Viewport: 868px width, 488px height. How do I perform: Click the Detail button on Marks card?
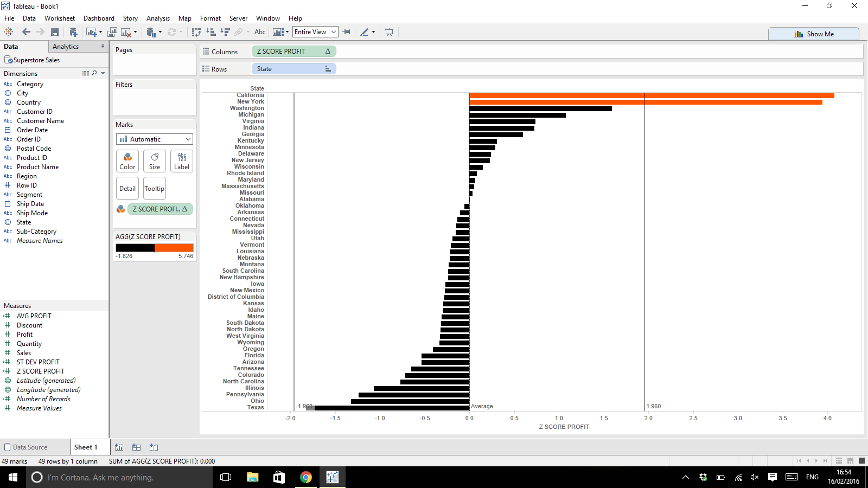click(127, 189)
